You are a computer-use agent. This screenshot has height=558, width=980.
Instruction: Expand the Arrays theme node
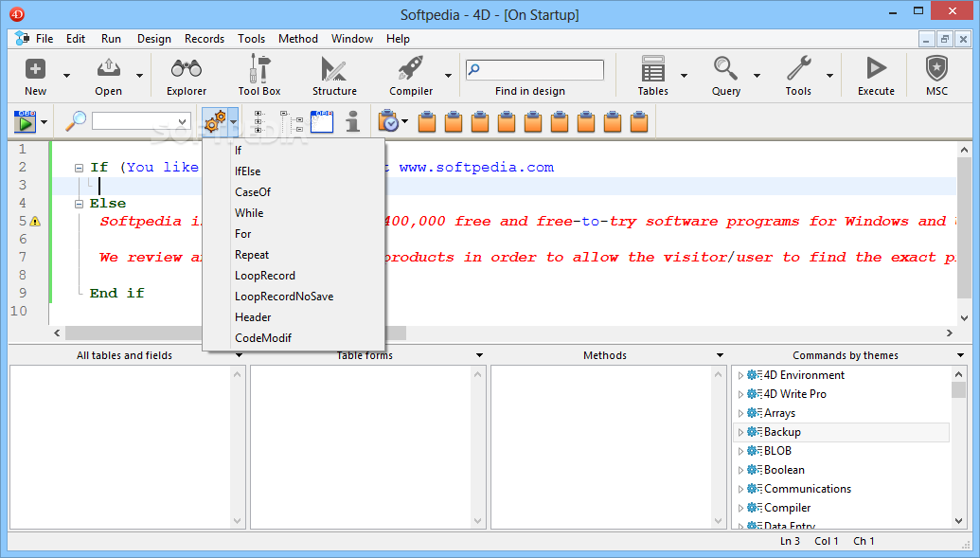(740, 413)
